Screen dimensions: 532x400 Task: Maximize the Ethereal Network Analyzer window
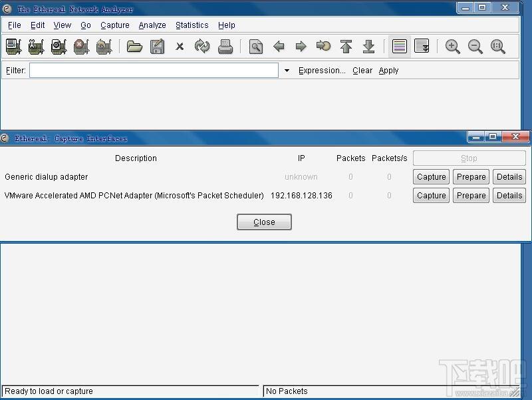tap(481, 8)
